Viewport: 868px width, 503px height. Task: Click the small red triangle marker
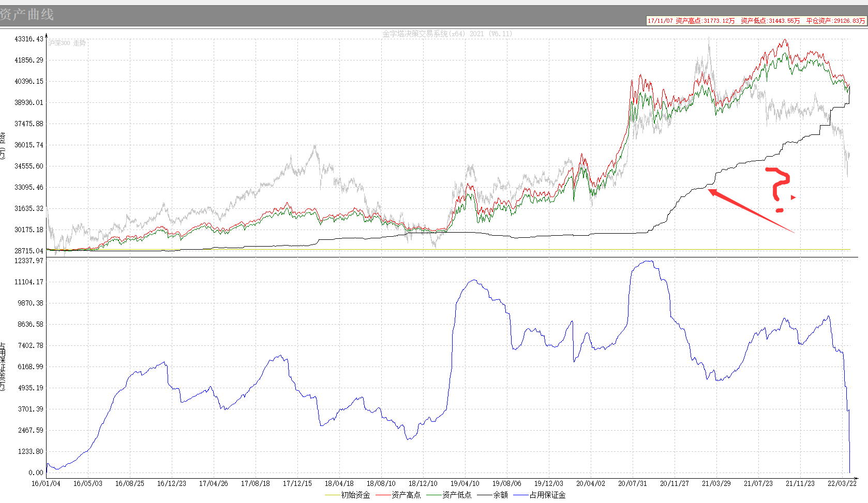click(x=793, y=197)
